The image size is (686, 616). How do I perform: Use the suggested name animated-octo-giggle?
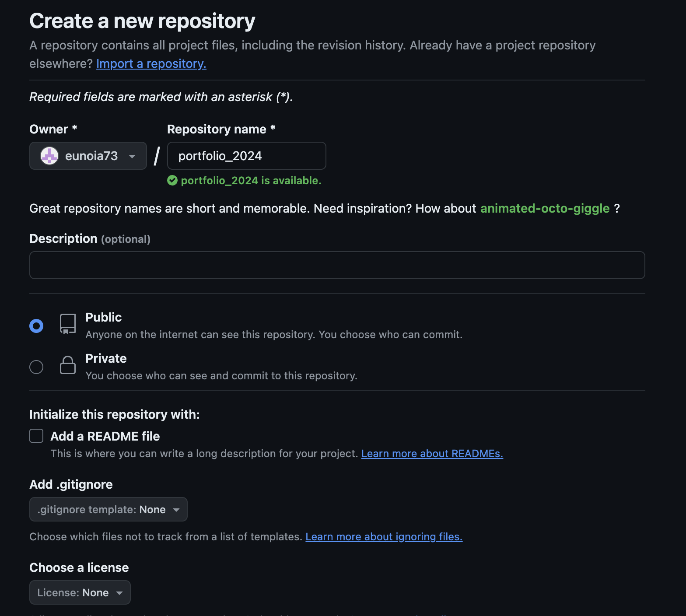pyautogui.click(x=545, y=208)
